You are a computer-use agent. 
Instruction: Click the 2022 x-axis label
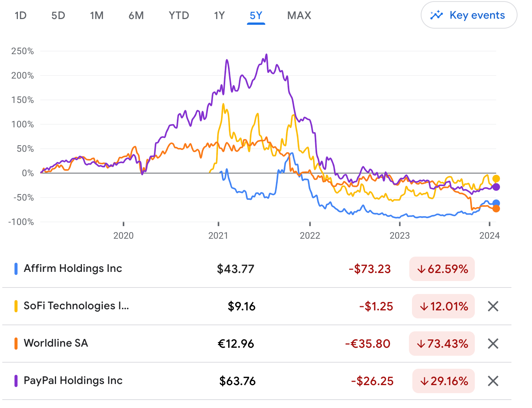tap(310, 235)
